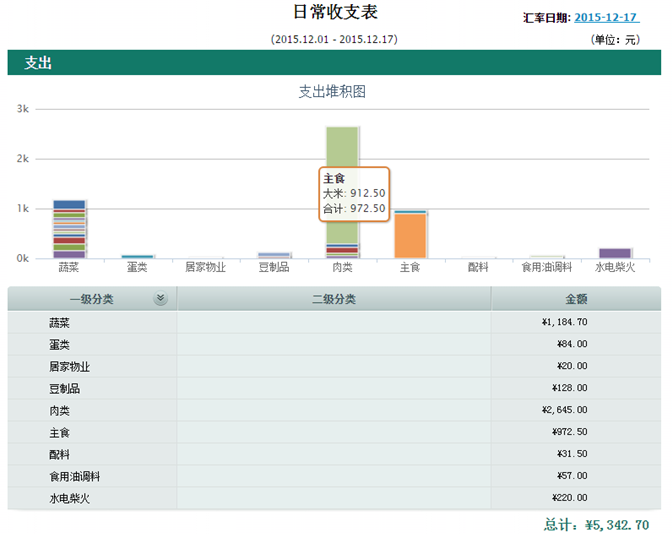Image resolution: width=672 pixels, height=534 pixels.
Task: Open the 食用油调料 category row
Action: tap(334, 476)
